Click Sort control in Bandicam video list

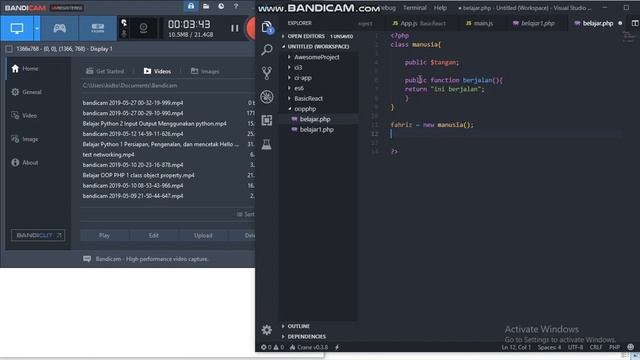tap(246, 214)
